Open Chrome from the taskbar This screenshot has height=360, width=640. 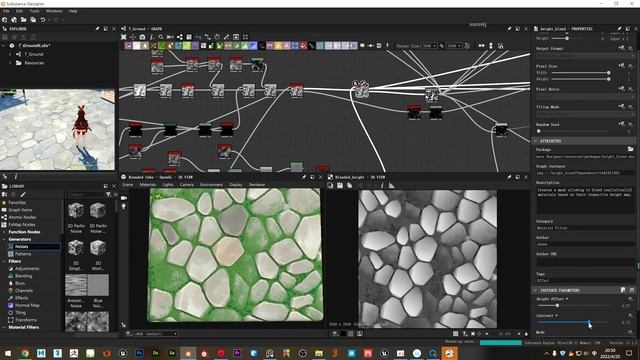point(25,353)
